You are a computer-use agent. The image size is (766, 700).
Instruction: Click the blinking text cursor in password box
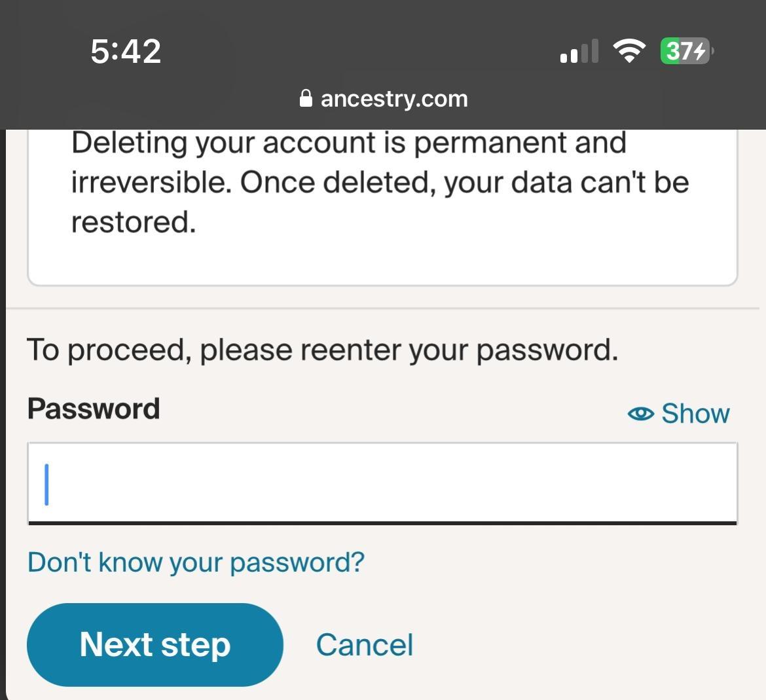coord(46,485)
